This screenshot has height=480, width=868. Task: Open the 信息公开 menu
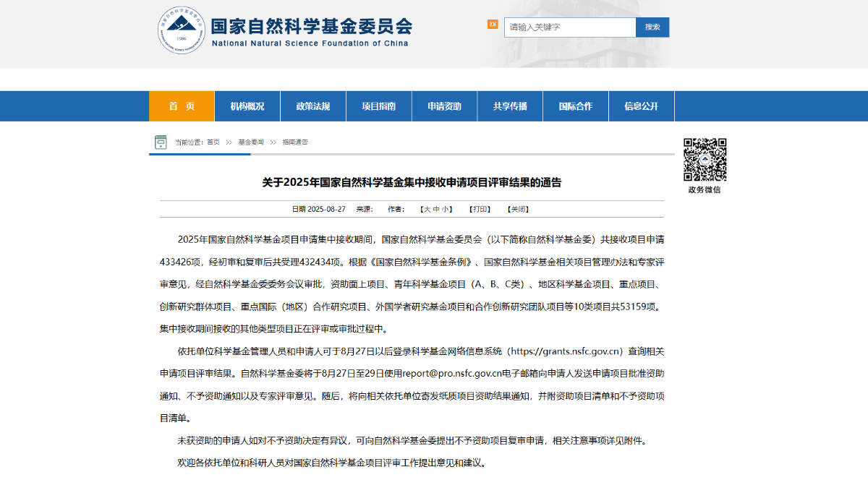click(x=642, y=106)
